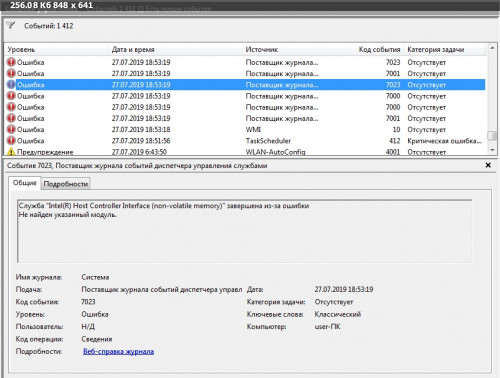Switch to the Общие tab
This screenshot has height=378, width=500.
click(x=25, y=183)
